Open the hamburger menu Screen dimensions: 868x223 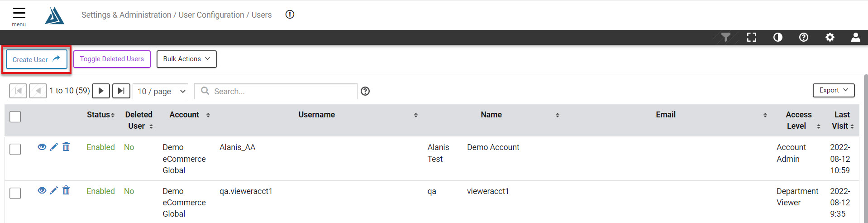[19, 17]
